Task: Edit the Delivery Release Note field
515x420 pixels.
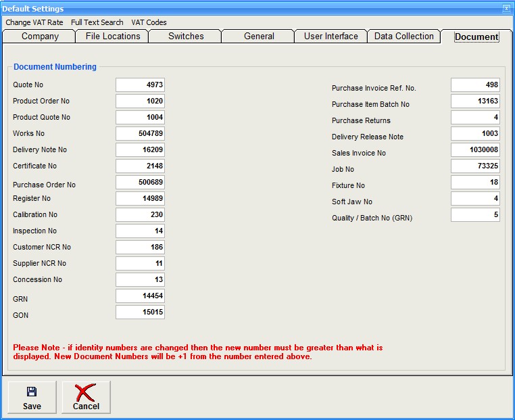Action: click(475, 134)
